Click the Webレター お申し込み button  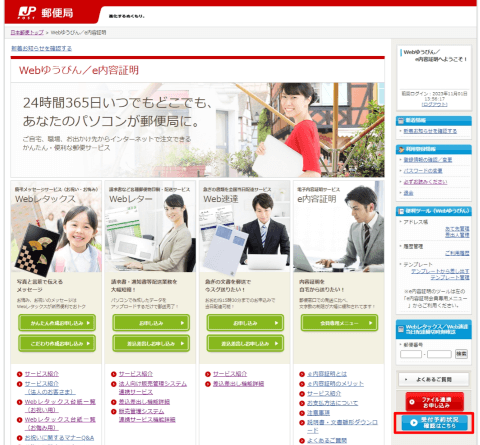click(151, 323)
